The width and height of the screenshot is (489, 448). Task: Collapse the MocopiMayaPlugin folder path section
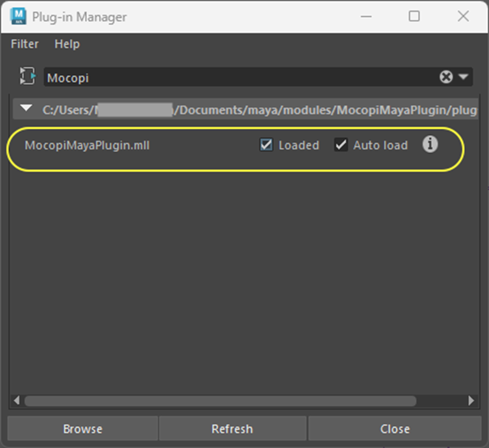(x=25, y=109)
